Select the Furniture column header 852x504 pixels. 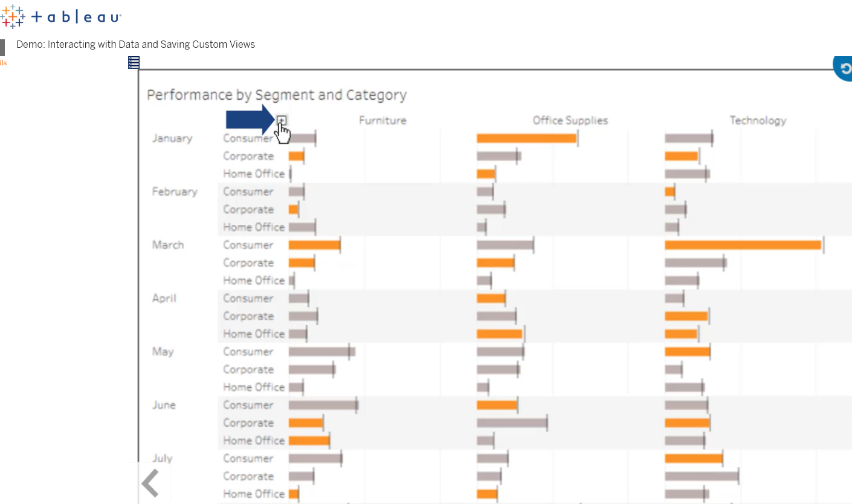pyautogui.click(x=382, y=120)
